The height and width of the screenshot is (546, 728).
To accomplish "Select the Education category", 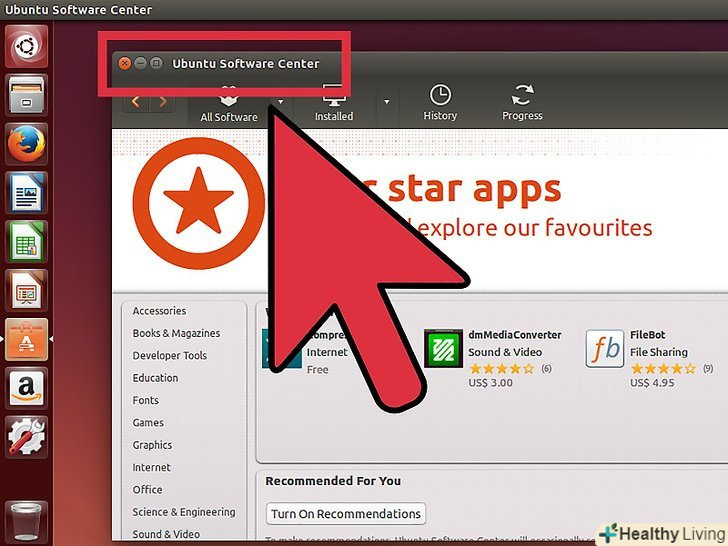I will [x=156, y=377].
